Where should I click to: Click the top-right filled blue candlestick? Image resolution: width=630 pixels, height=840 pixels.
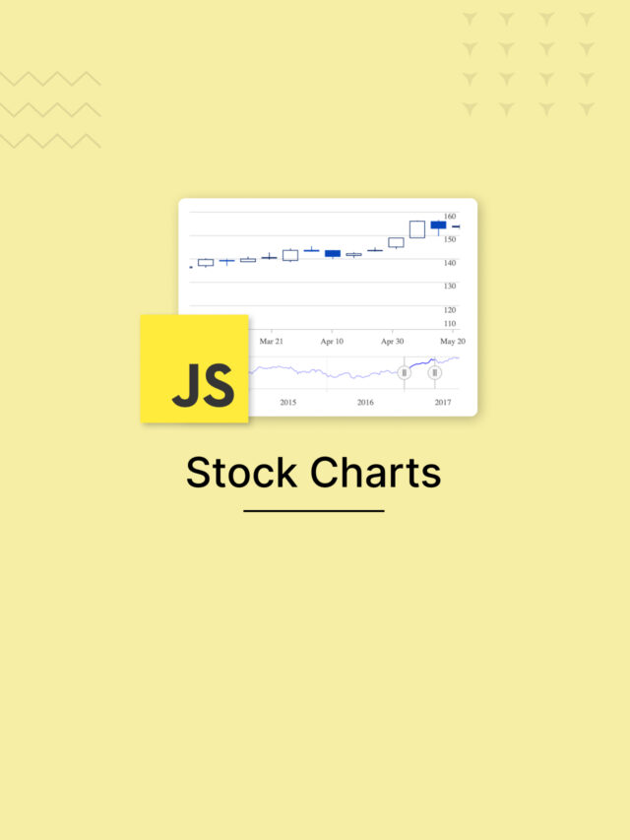(x=438, y=226)
